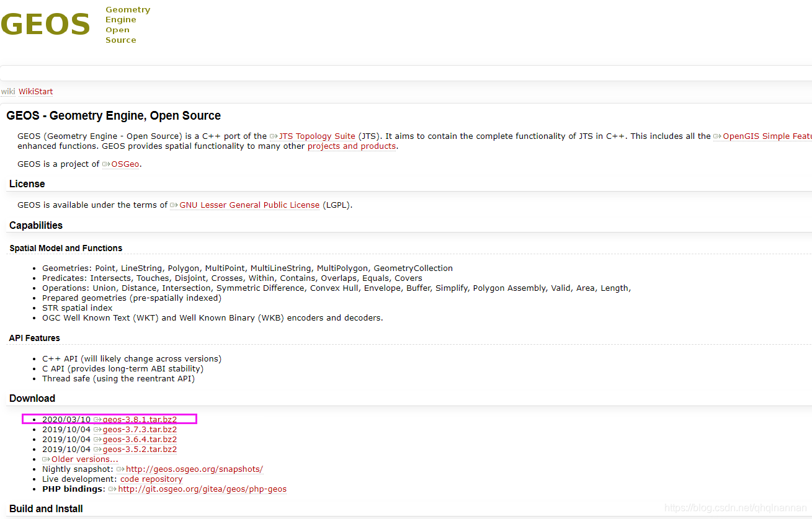Click external-link icon before geos-3.7.3
The height and width of the screenshot is (519, 812).
[x=97, y=430]
